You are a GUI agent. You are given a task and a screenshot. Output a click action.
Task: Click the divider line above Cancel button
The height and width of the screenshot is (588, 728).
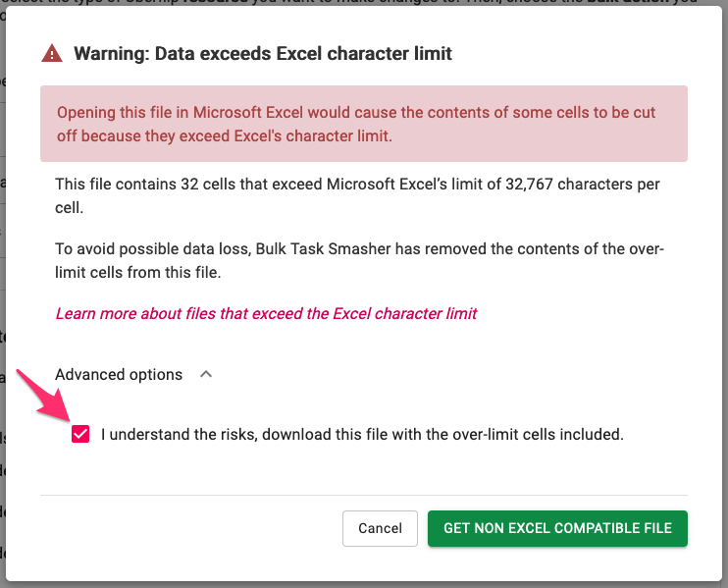pyautogui.click(x=364, y=495)
